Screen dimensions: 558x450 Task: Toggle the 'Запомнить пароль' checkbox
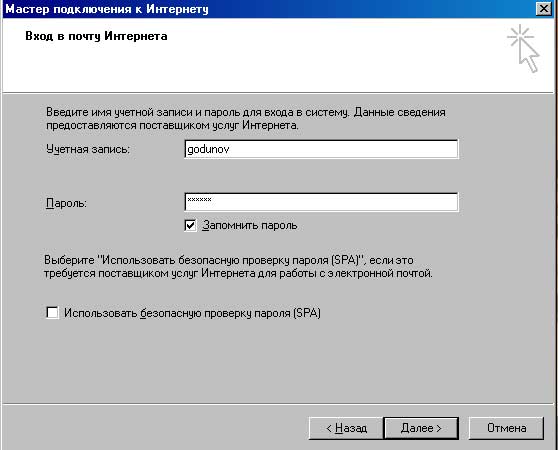(x=190, y=225)
